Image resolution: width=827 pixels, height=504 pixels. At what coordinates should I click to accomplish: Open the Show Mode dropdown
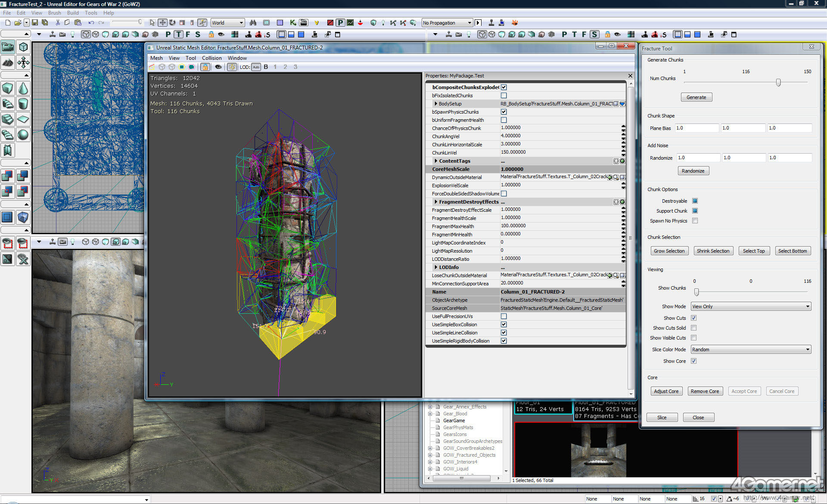(x=751, y=306)
